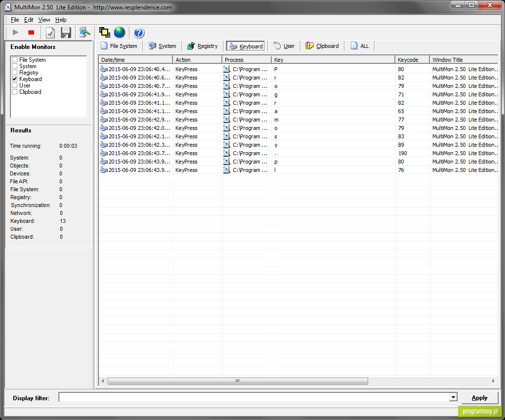Viewport: 505px width, 420px height.
Task: Open the filter/highlight tool icon
Action: (x=84, y=33)
